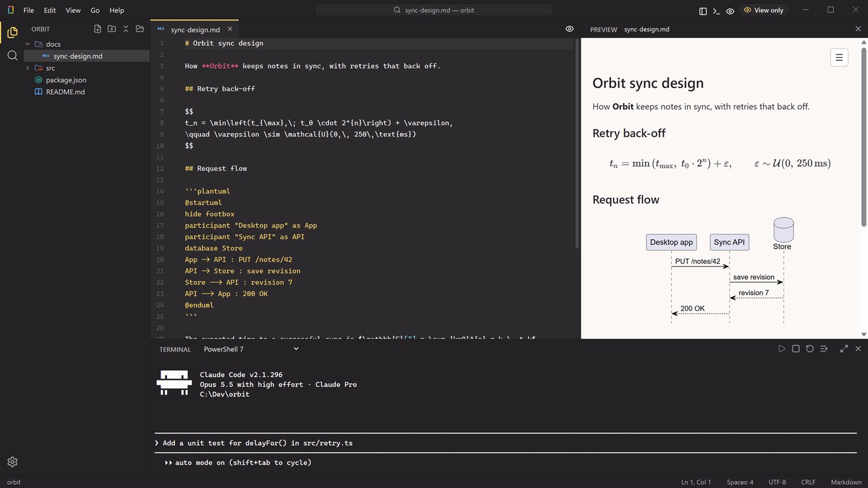This screenshot has height=488, width=868.
Task: Open the File menu
Action: 29,11
